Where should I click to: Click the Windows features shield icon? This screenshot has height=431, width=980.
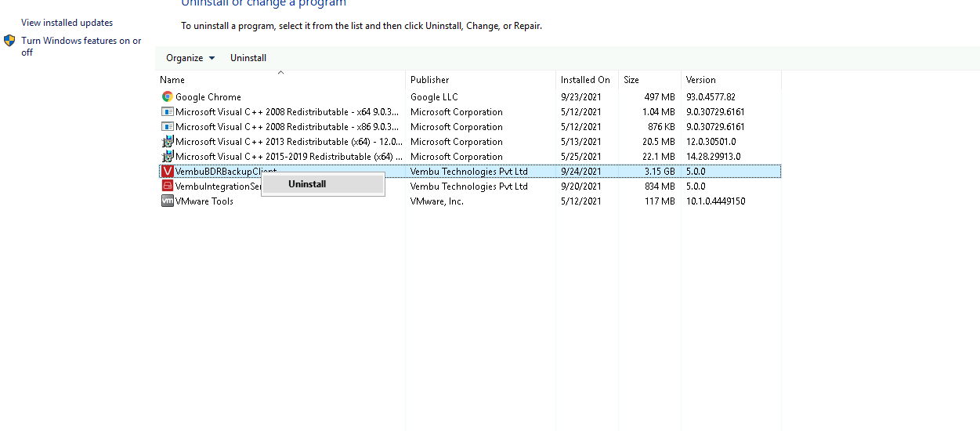tap(9, 41)
